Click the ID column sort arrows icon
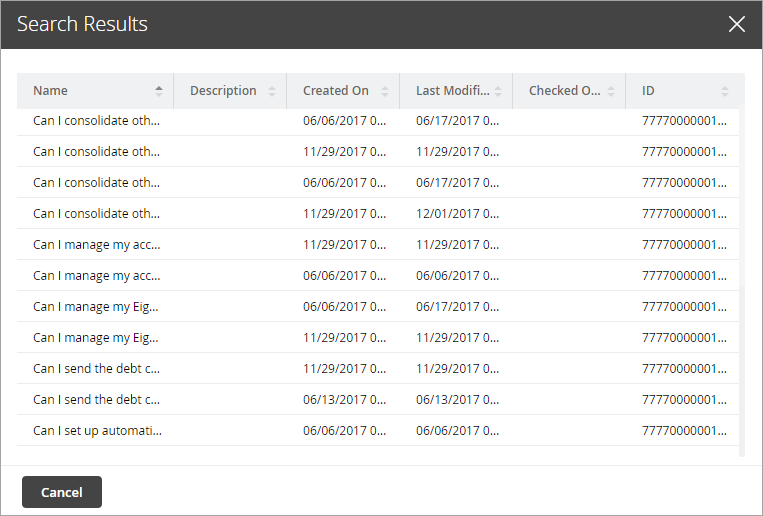This screenshot has width=763, height=516. 725,91
